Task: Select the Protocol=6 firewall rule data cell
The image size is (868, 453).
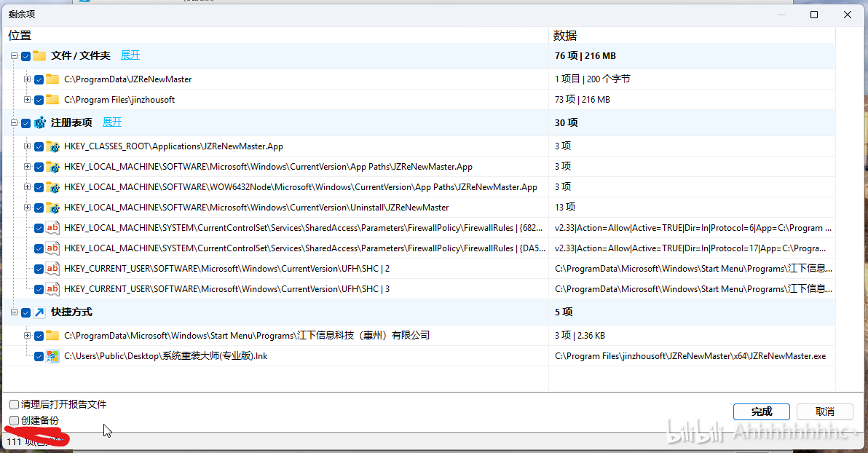Action: pos(693,228)
